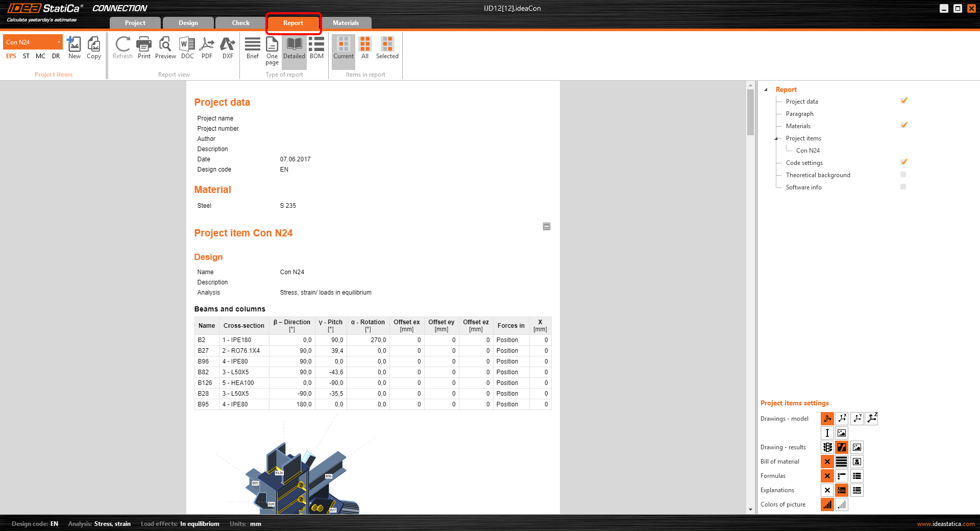The height and width of the screenshot is (531, 980).
Task: Select Paragraph in the report tree
Action: (x=800, y=114)
